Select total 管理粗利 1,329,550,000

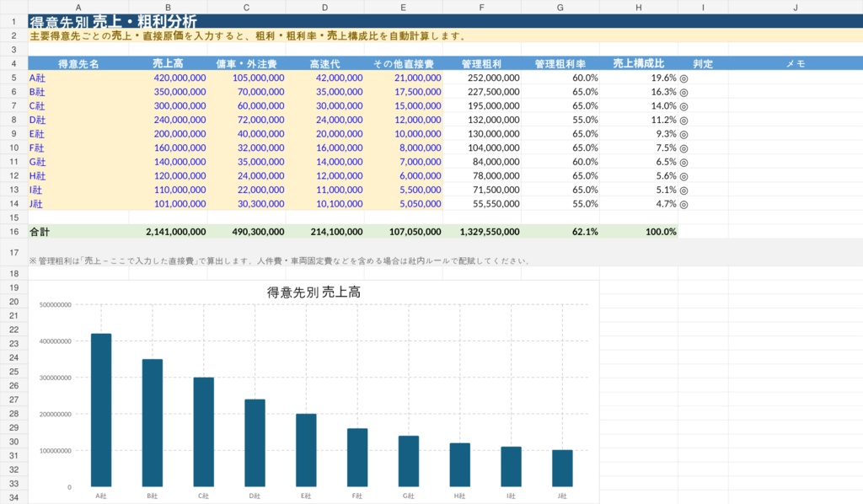[x=481, y=232]
